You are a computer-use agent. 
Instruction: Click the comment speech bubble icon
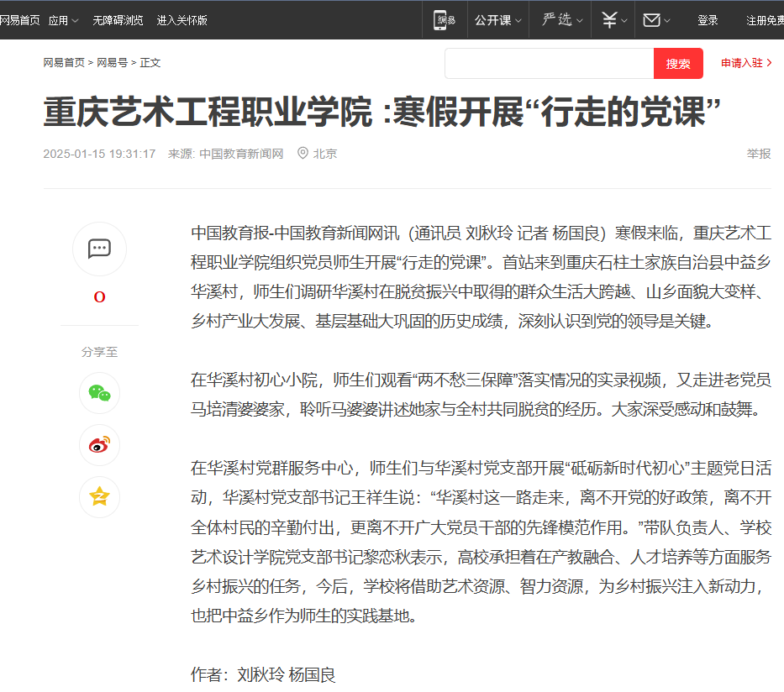(x=99, y=249)
